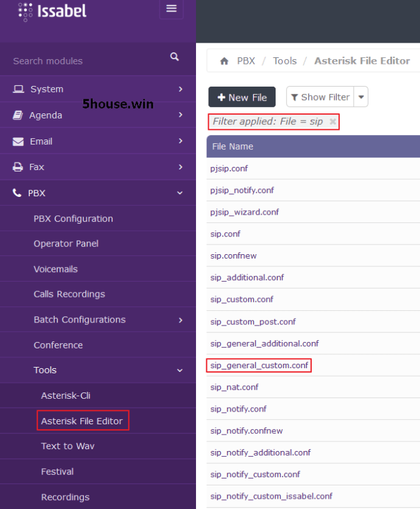Open the Show Filter dropdown arrow

click(x=361, y=97)
